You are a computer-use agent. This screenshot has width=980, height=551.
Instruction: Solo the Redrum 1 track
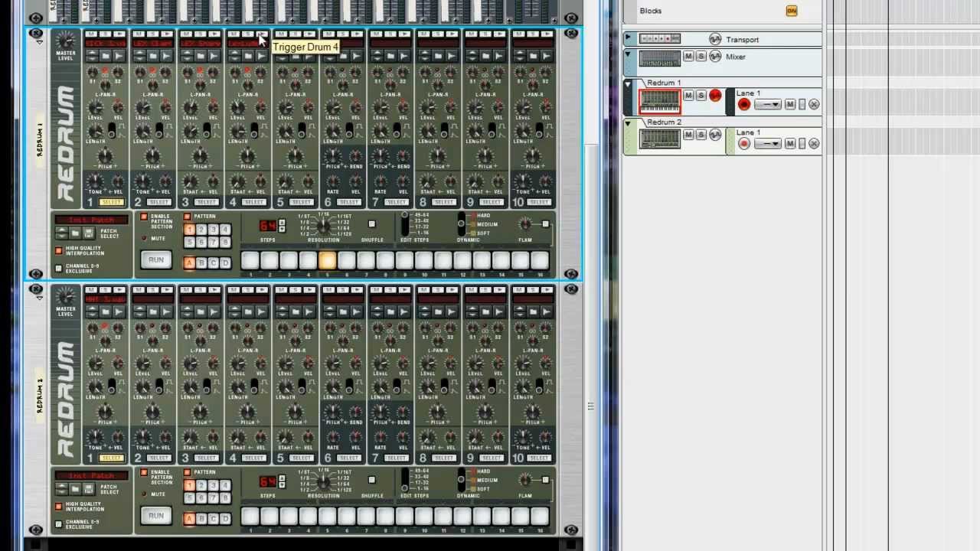(701, 95)
